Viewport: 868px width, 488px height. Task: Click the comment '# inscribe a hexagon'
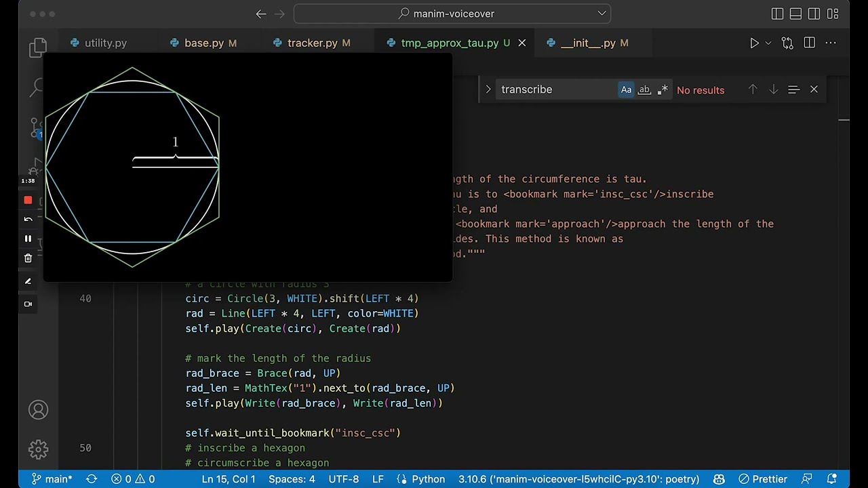[245, 448]
